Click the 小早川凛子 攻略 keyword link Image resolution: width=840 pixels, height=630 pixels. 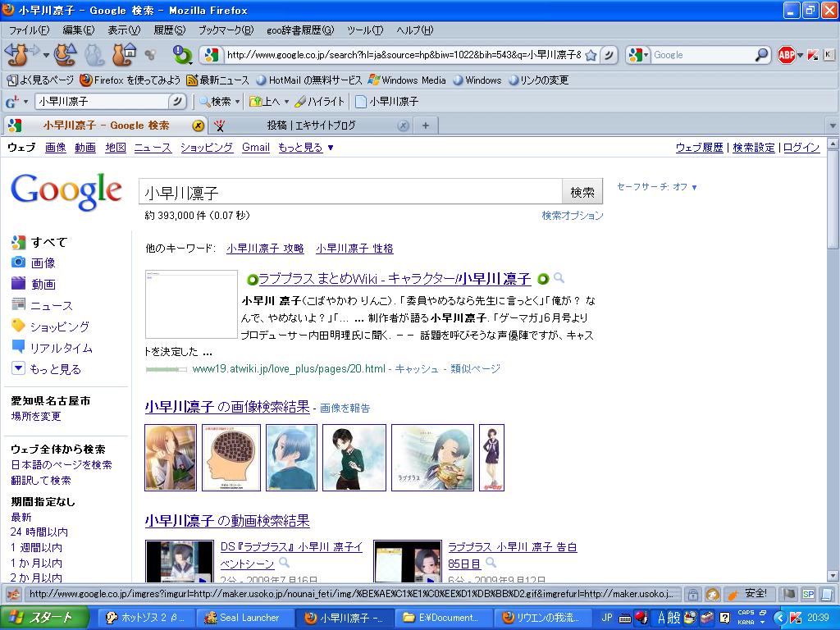click(265, 249)
